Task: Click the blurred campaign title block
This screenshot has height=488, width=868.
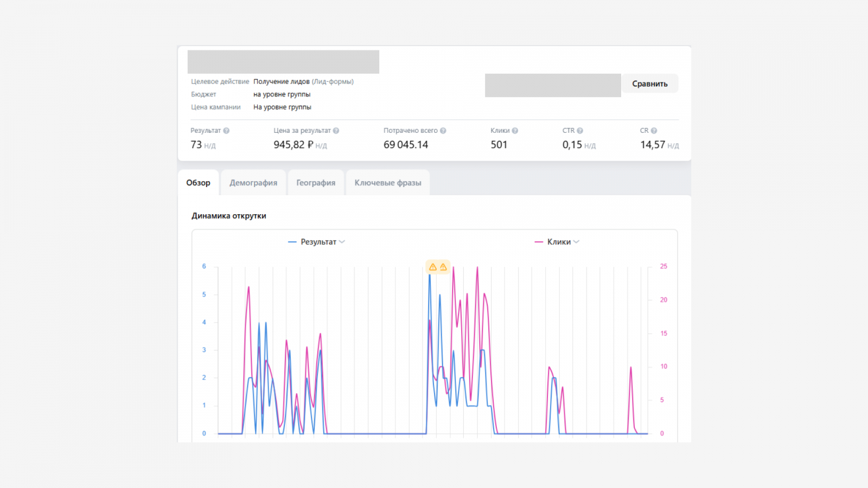Action: (283, 62)
